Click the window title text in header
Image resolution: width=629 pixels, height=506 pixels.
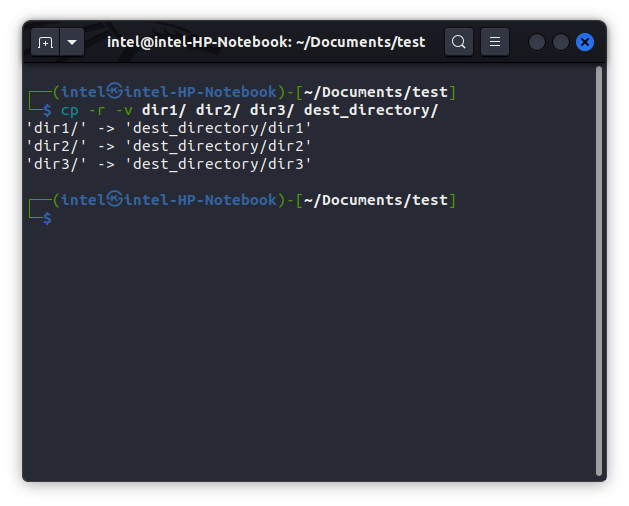(x=266, y=42)
